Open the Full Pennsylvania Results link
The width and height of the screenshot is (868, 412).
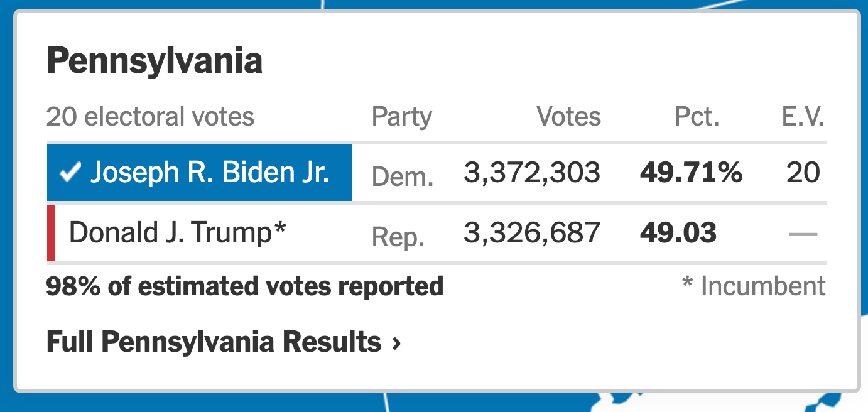214,342
